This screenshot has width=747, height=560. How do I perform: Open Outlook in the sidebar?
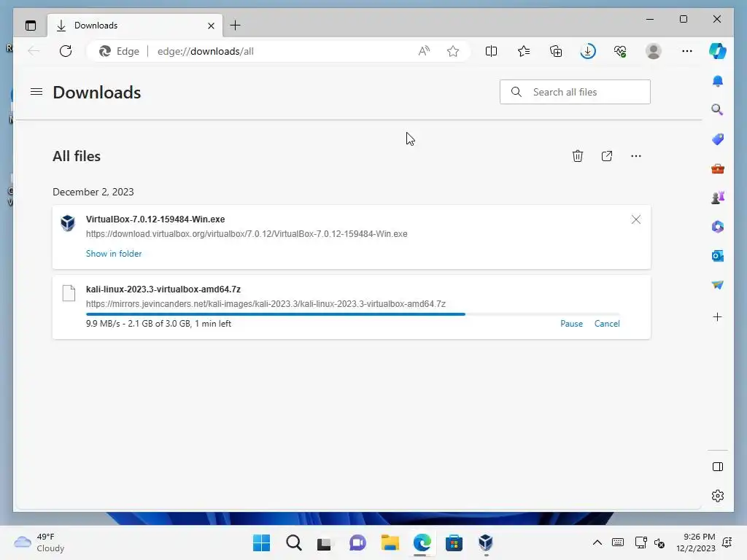coord(718,256)
